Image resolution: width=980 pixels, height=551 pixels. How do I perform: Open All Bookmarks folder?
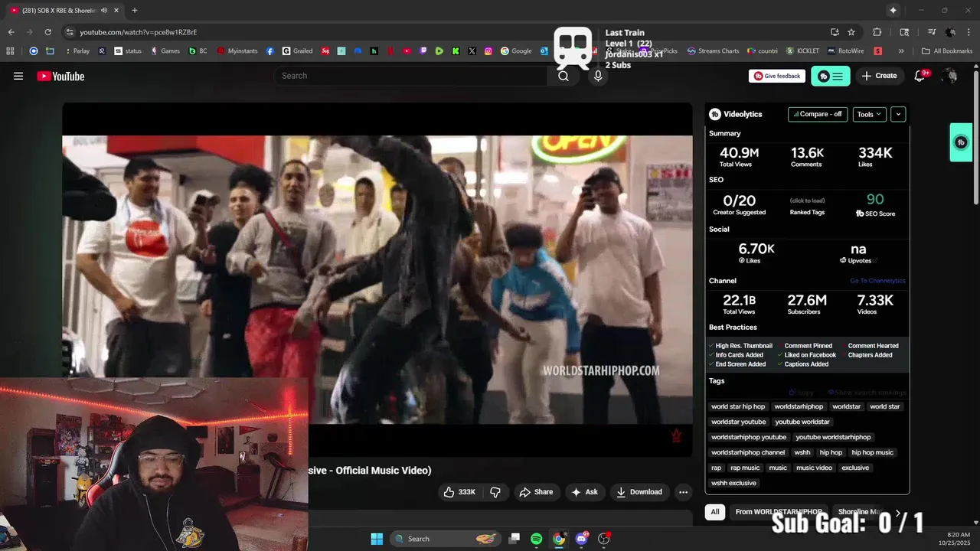(947, 51)
